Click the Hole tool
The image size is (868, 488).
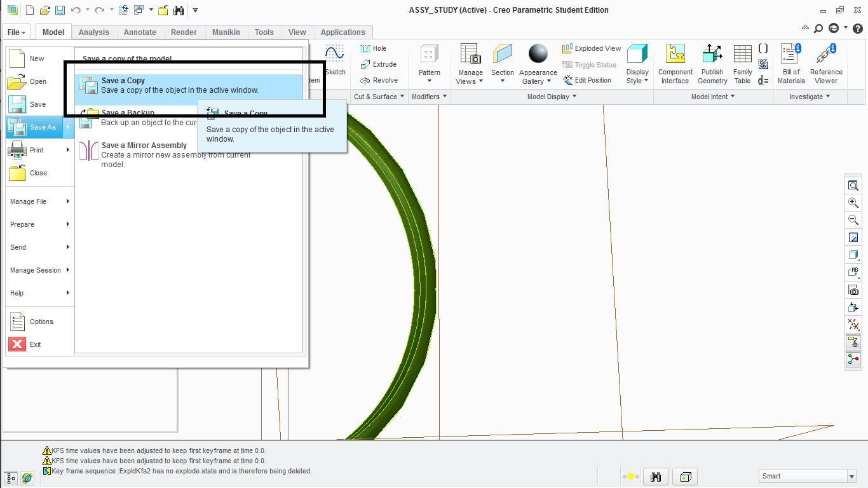pyautogui.click(x=373, y=48)
